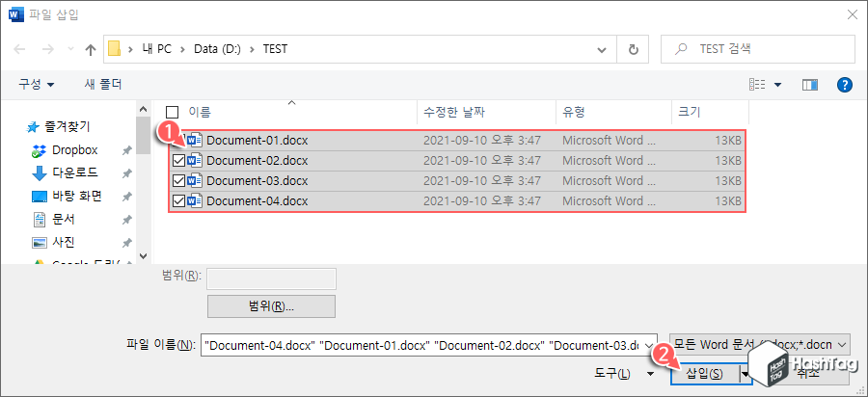Sort by 수정한 날짜 column
868x397 pixels.
454,112
